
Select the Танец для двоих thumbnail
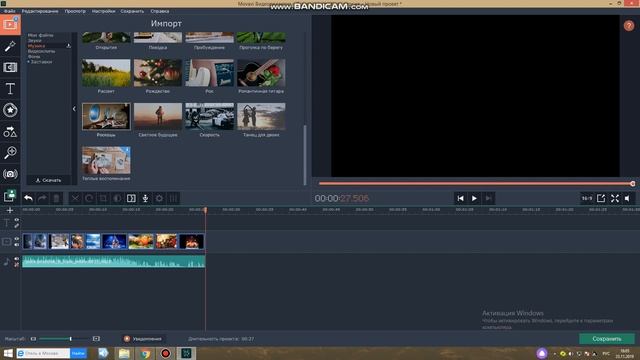[x=261, y=116]
